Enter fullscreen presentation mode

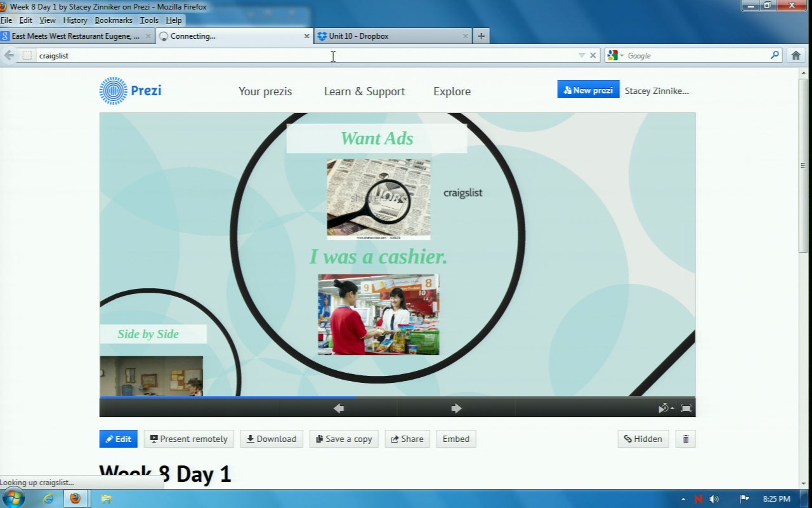click(686, 408)
